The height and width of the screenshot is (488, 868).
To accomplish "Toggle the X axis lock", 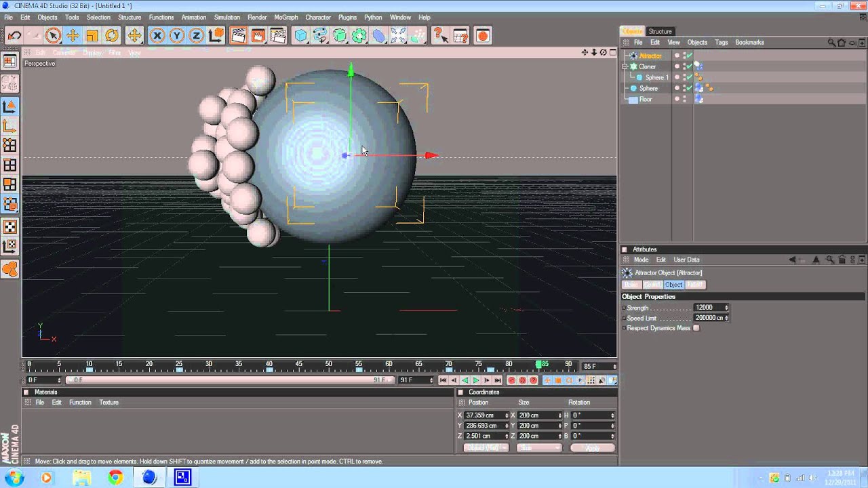I will (x=157, y=35).
